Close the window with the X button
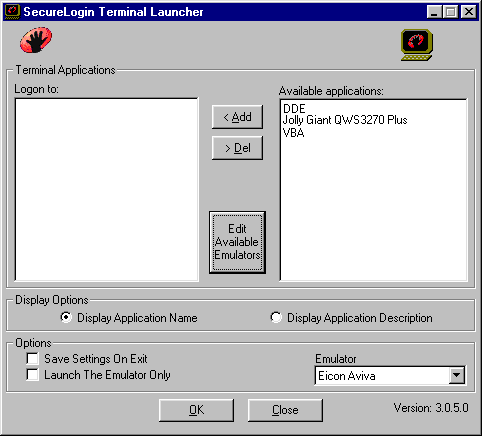 (468, 12)
